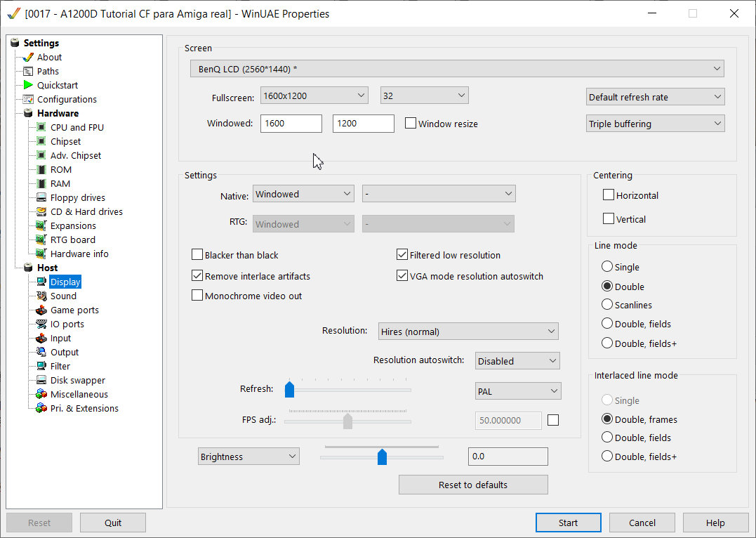Click the Windowed width field showing 1600
The width and height of the screenshot is (756, 538).
tap(291, 123)
